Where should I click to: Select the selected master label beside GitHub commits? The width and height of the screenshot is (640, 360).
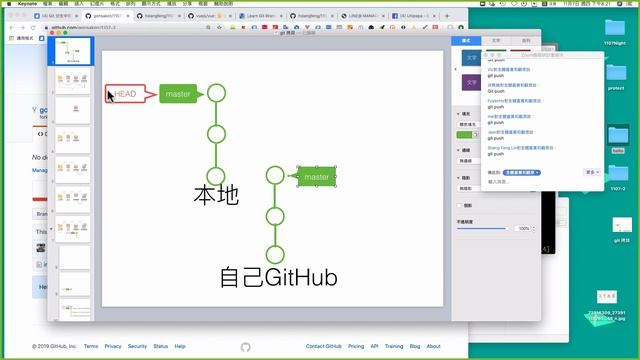coord(317,177)
